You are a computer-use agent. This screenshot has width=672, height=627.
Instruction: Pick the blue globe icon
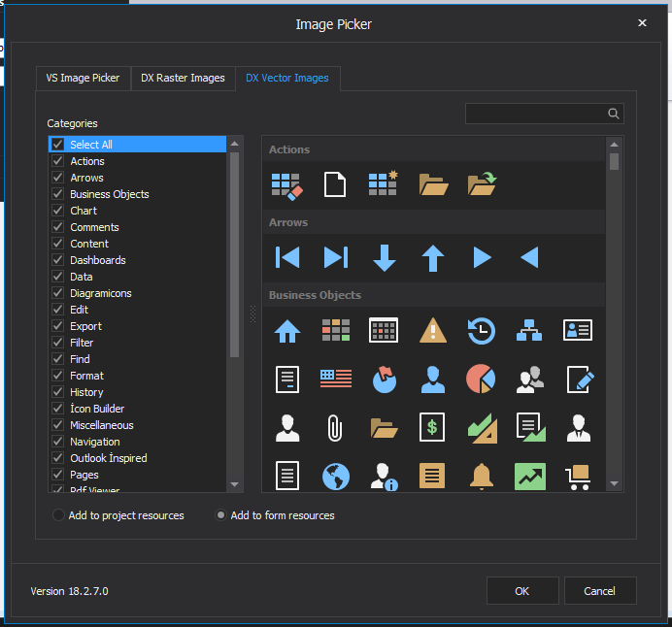336,477
